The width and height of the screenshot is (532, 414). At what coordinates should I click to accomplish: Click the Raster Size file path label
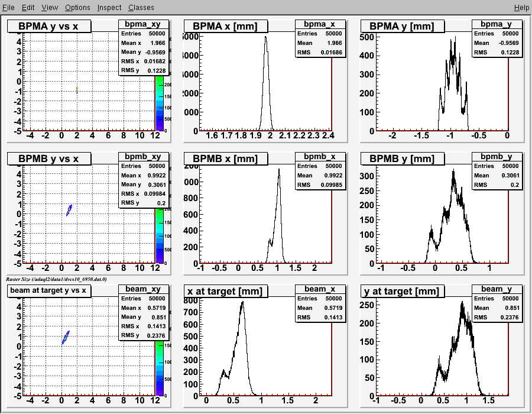pyautogui.click(x=56, y=279)
